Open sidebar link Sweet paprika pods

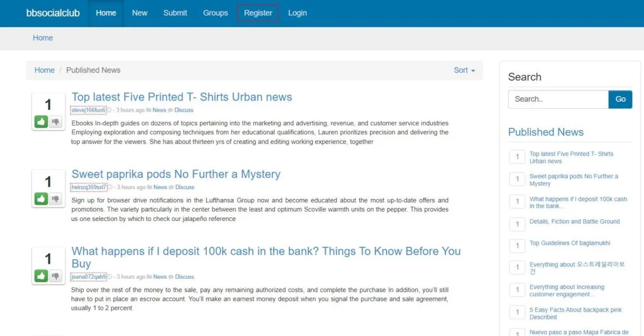pyautogui.click(x=574, y=180)
